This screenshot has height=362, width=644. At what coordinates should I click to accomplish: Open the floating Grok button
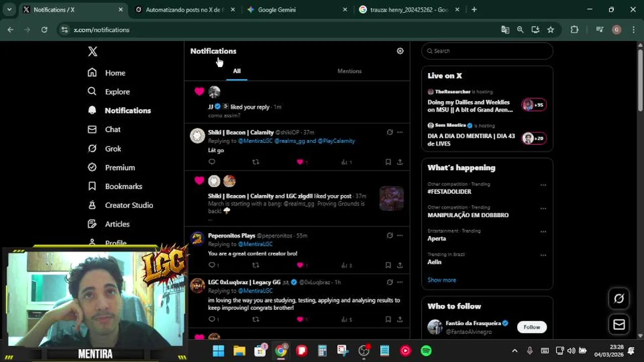(619, 299)
